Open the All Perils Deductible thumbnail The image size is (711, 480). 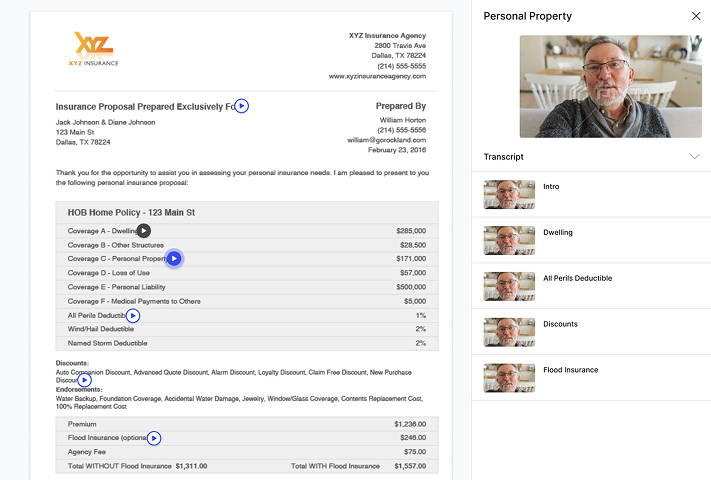click(x=508, y=286)
